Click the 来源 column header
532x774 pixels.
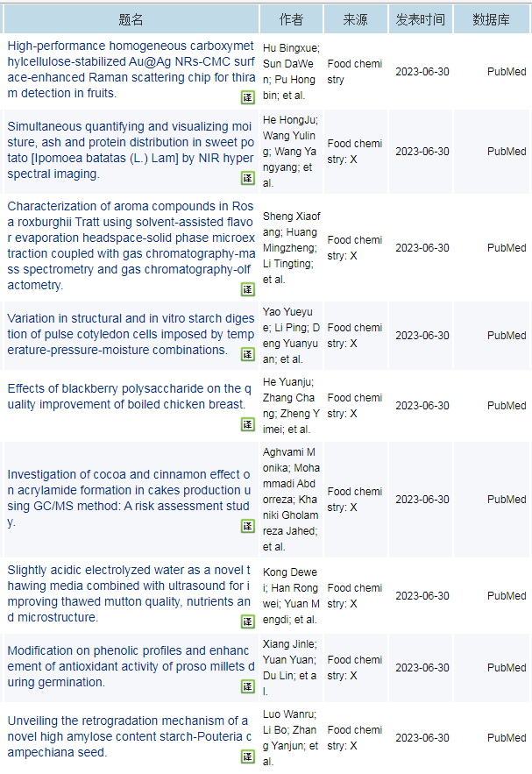pos(355,19)
